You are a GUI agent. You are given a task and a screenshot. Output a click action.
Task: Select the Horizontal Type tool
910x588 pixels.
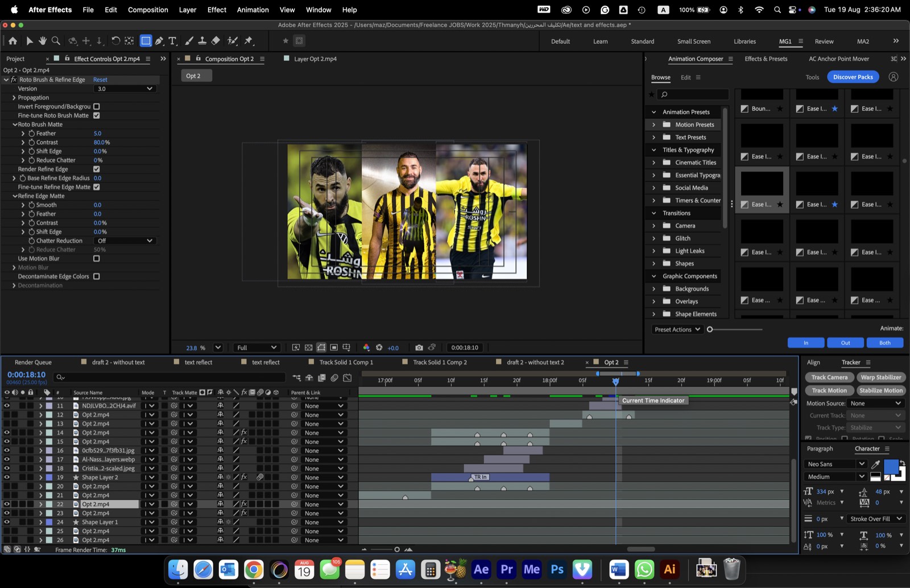click(x=172, y=41)
